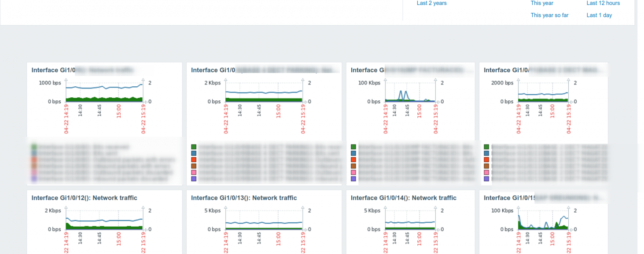
Task: Click purple swatch in BASE 4 DECT PARKING legend
Action: [x=194, y=179]
